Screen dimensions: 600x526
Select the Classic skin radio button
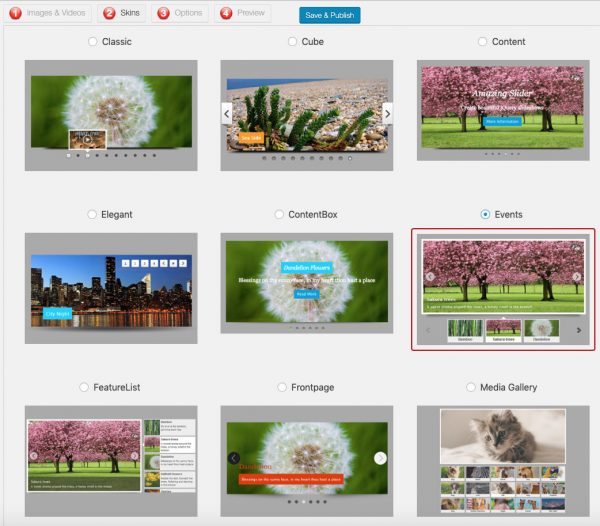[93, 42]
